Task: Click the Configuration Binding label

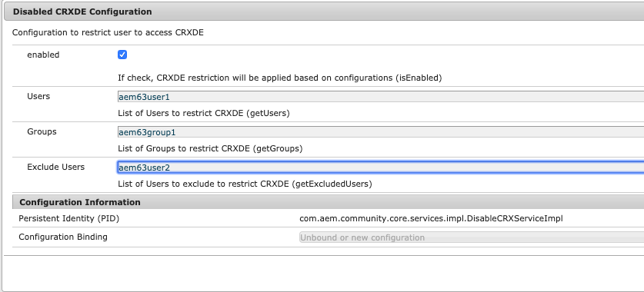Action: pos(63,237)
